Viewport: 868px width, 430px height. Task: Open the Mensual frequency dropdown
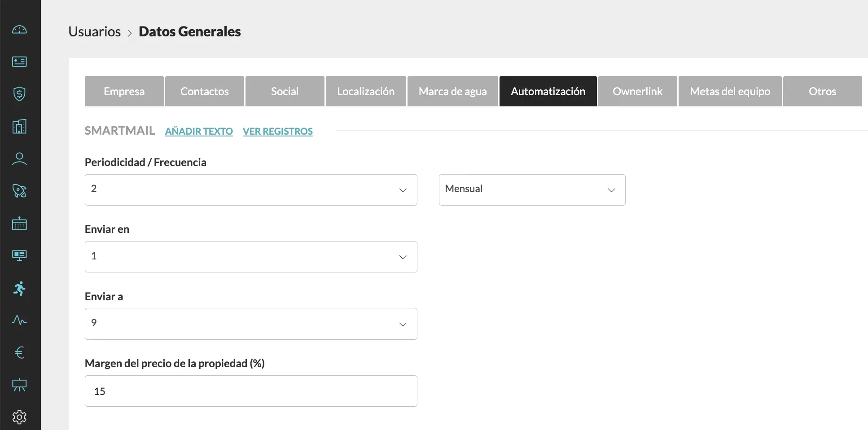coord(532,190)
